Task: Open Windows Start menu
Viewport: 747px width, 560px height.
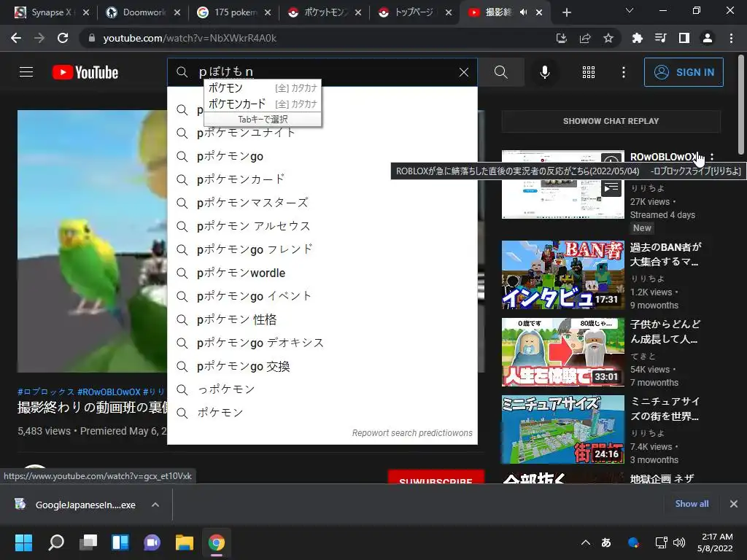Action: 23,542
